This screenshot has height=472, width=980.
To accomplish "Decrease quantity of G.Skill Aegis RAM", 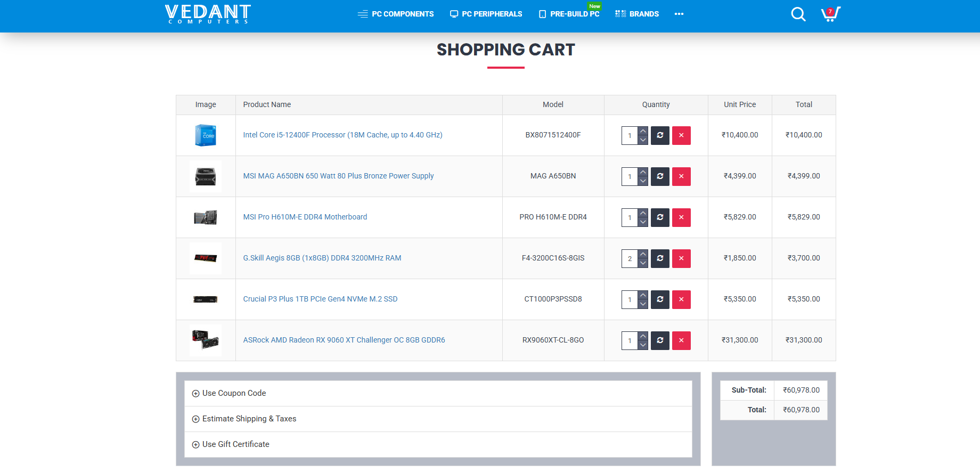I will coord(643,263).
